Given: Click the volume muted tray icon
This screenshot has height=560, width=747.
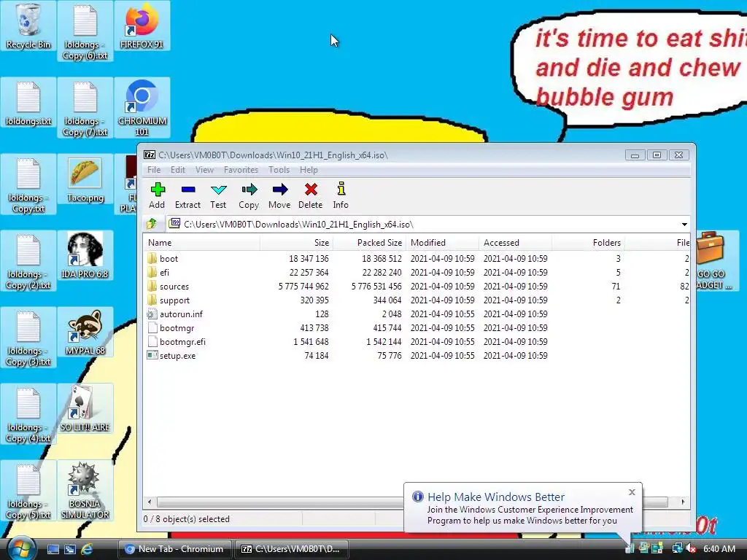Looking at the screenshot, I should click(692, 548).
